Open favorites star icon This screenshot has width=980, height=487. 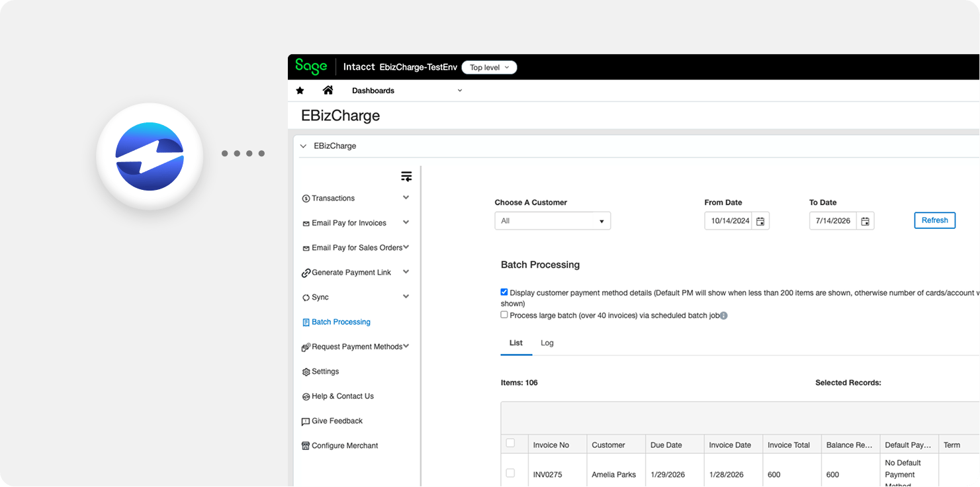[300, 91]
